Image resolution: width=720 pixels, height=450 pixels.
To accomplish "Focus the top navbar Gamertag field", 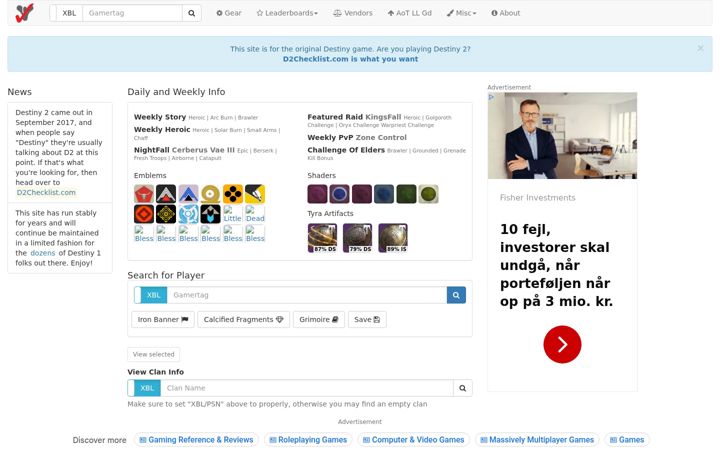I will (132, 13).
